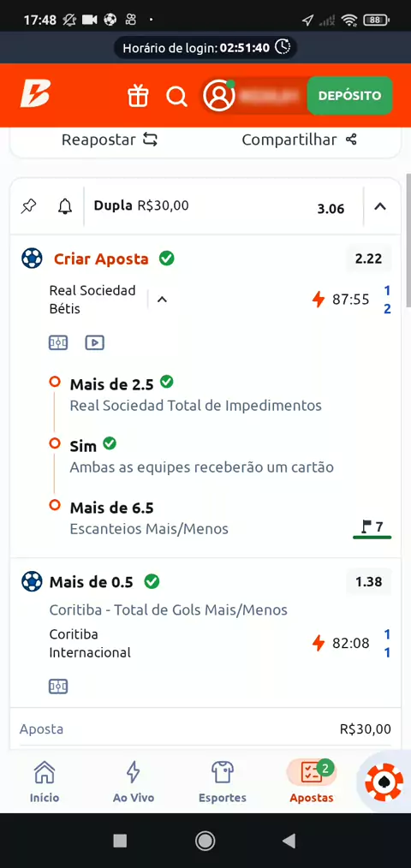Switch to the Ao Vivo tab

133,781
